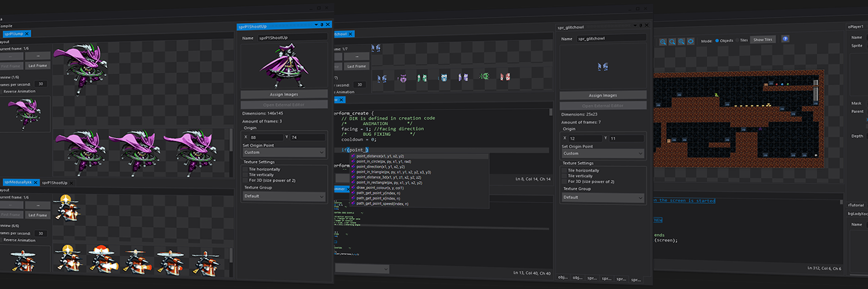This screenshot has width=868, height=289.
Task: Expand Texture Group dropdown in spr_glitchowl panel
Action: click(603, 198)
